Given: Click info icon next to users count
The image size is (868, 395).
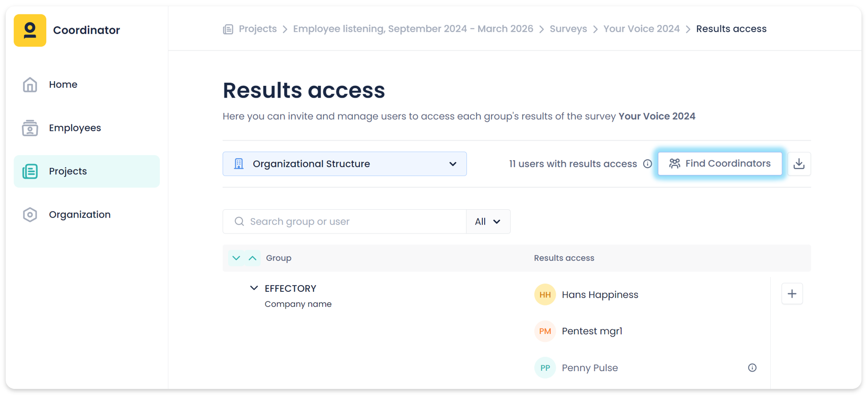Looking at the screenshot, I should [x=647, y=164].
